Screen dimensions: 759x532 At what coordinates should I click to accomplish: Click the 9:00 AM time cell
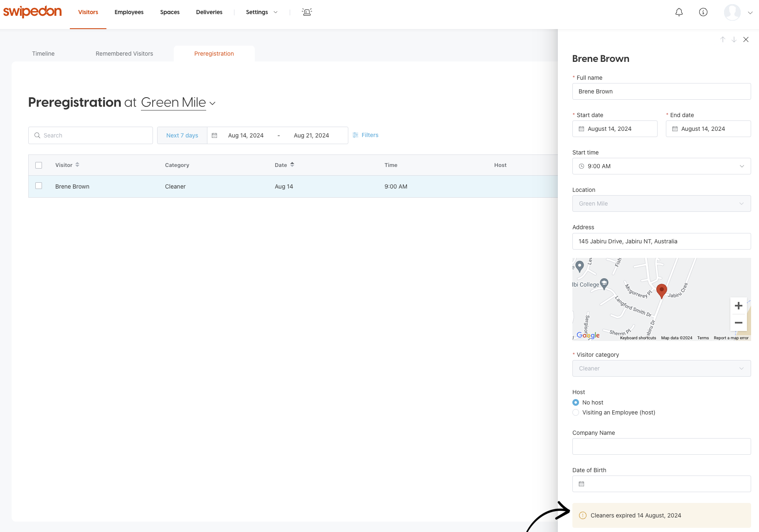396,186
